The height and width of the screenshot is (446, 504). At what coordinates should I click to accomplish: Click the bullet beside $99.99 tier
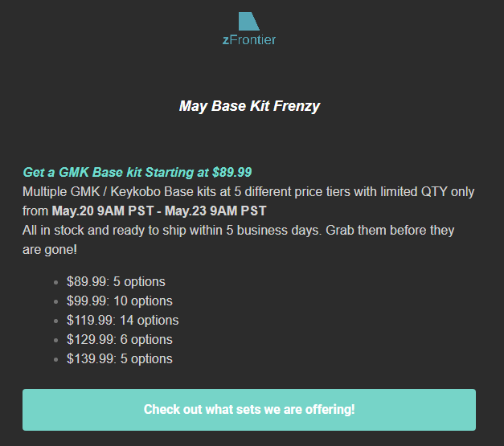point(56,301)
